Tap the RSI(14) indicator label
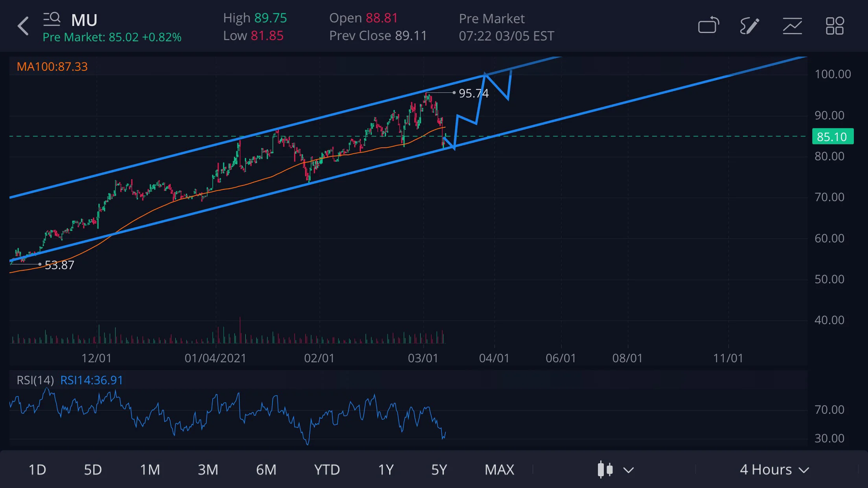Screen dimensions: 868x488 35,380
